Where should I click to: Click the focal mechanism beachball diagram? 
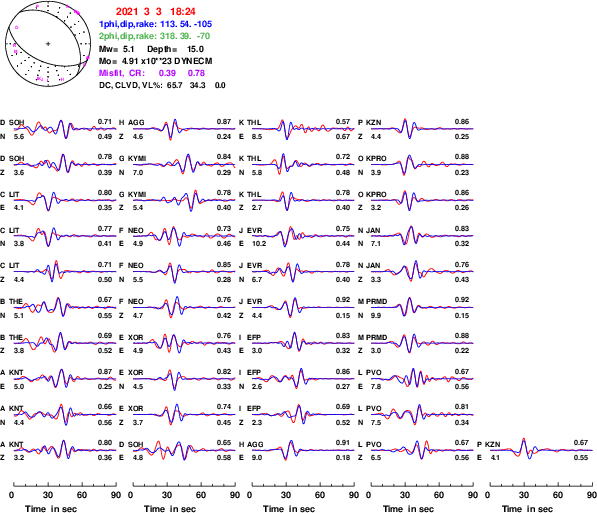48,44
